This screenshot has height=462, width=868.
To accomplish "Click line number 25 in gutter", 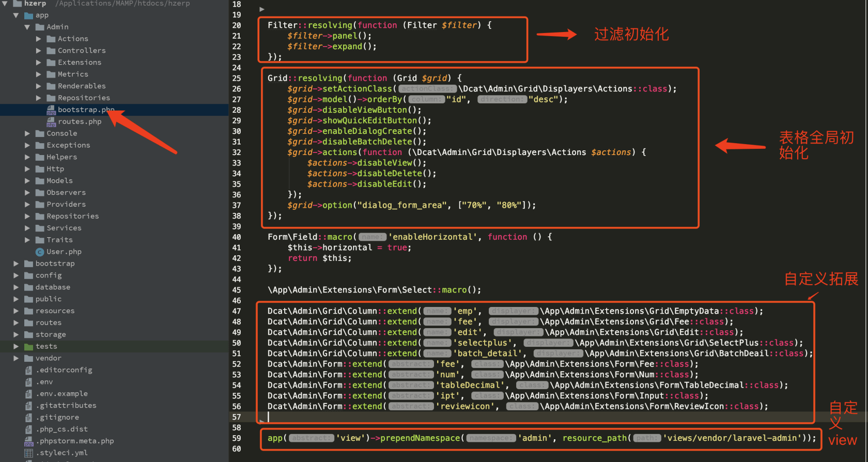I will 237,79.
